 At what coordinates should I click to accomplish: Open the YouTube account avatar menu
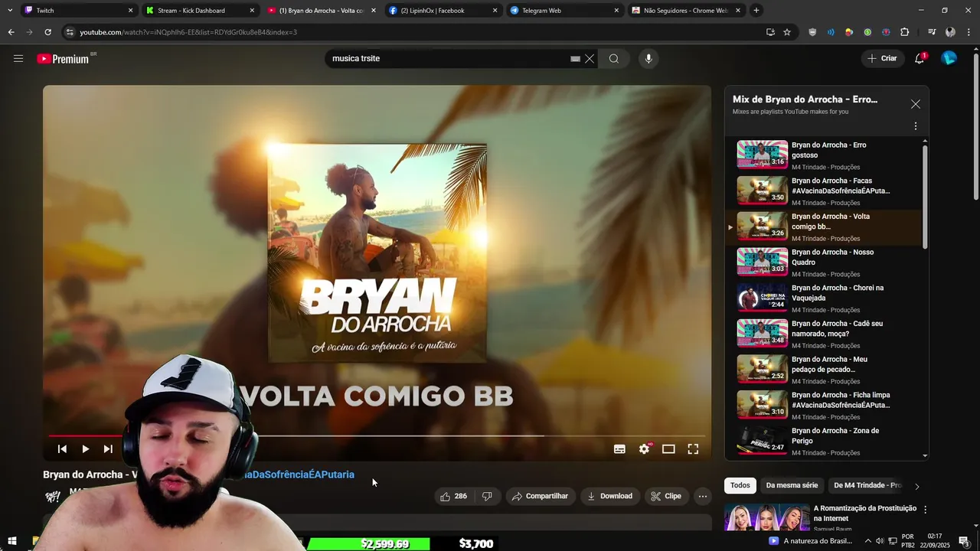[x=949, y=58]
